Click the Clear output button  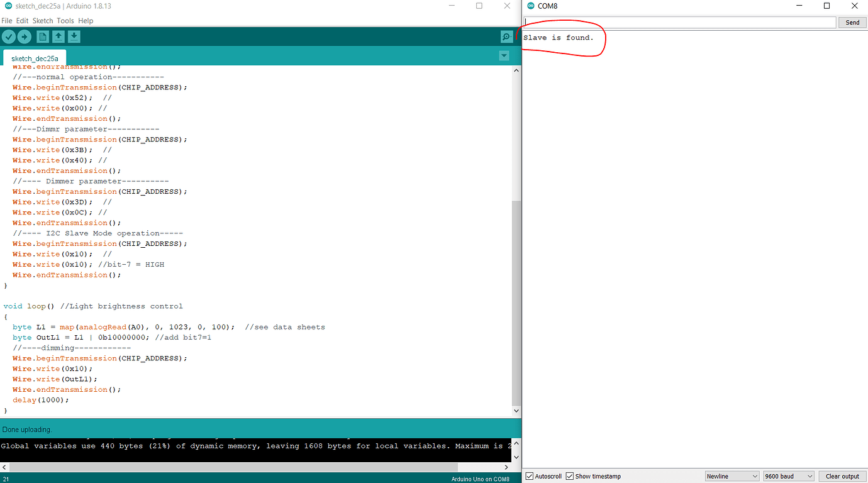click(842, 476)
